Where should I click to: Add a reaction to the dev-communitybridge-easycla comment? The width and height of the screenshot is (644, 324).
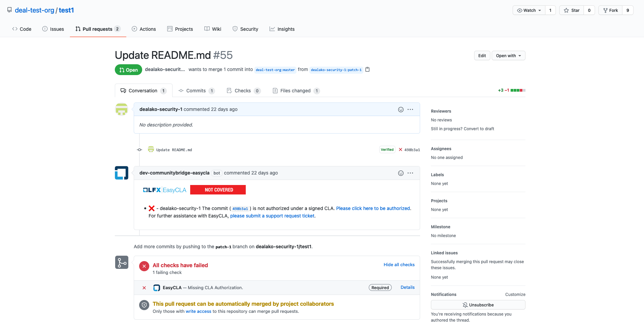(401, 173)
